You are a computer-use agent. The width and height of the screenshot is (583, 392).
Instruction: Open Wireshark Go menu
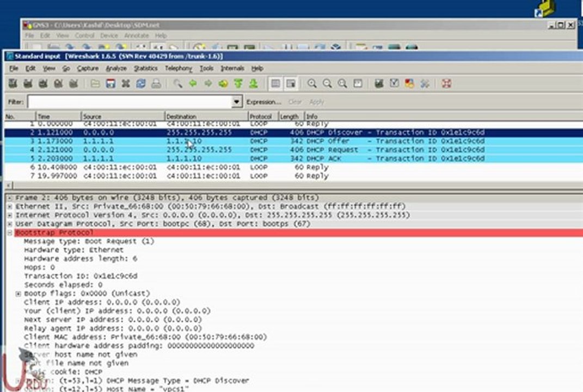tap(66, 69)
